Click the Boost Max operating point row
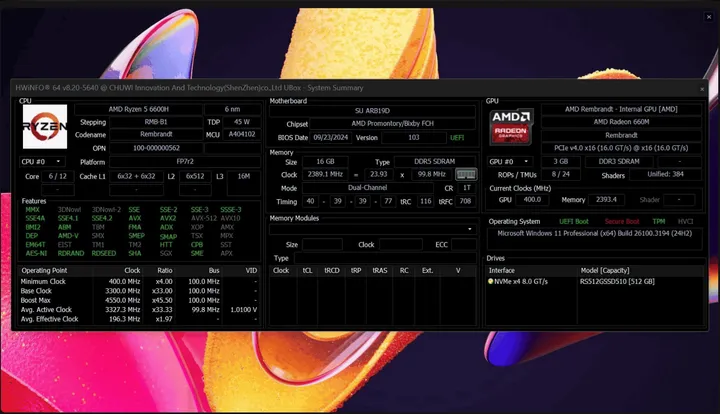Viewport: 720px width, 414px height. 139,300
